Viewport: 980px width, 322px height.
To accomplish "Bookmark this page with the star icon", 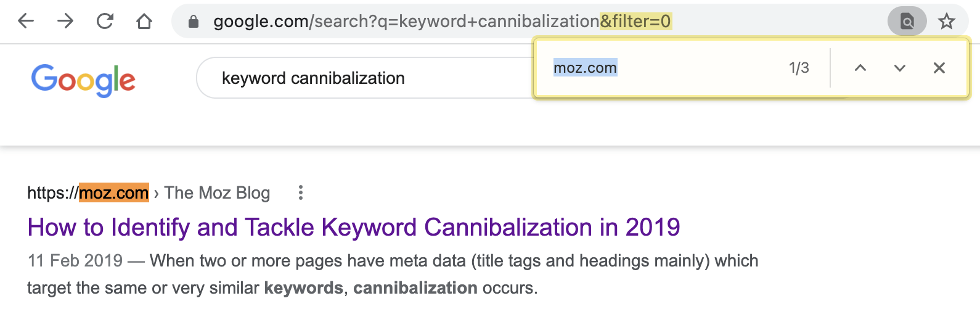I will 946,22.
